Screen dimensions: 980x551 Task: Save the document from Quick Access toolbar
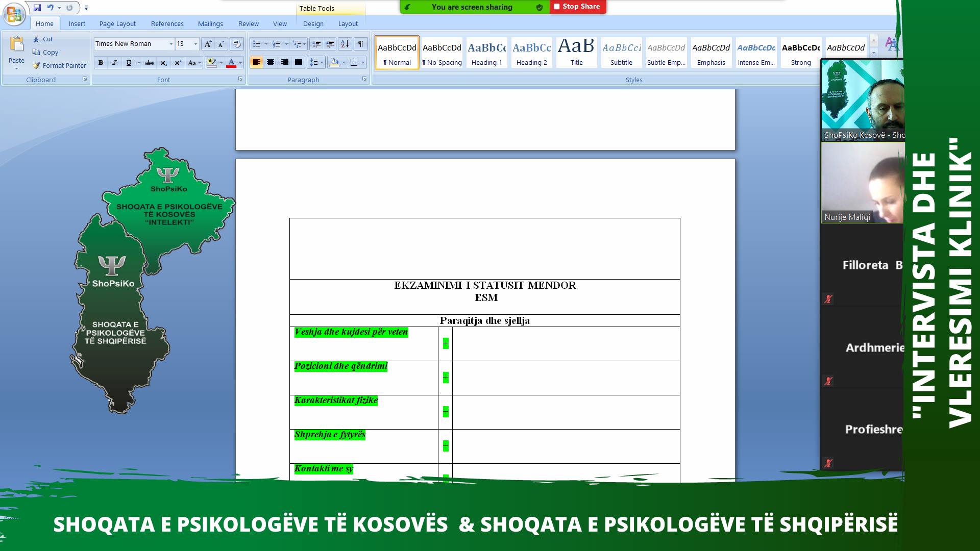tap(37, 8)
